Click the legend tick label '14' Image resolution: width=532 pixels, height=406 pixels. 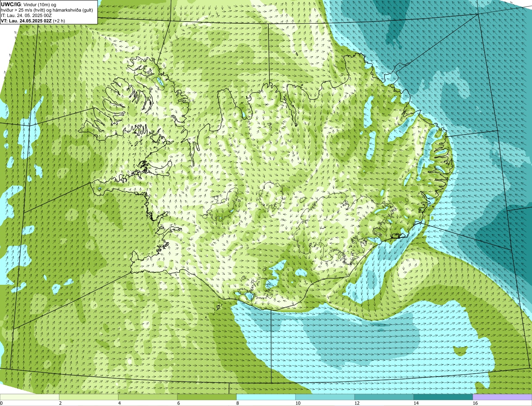(416, 403)
